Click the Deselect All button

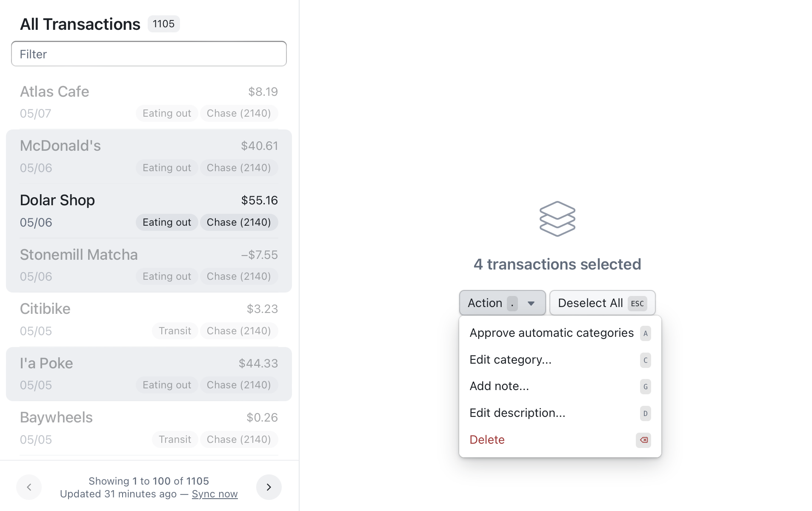pyautogui.click(x=602, y=303)
